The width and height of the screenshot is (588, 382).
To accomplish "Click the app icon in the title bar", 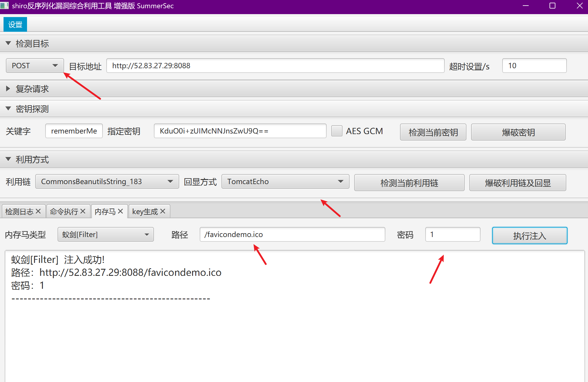I will [x=5, y=6].
